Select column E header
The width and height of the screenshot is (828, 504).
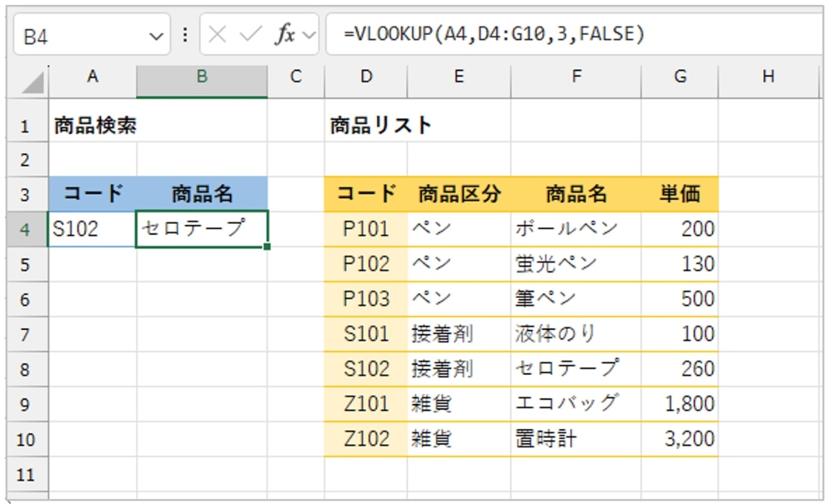pos(459,77)
